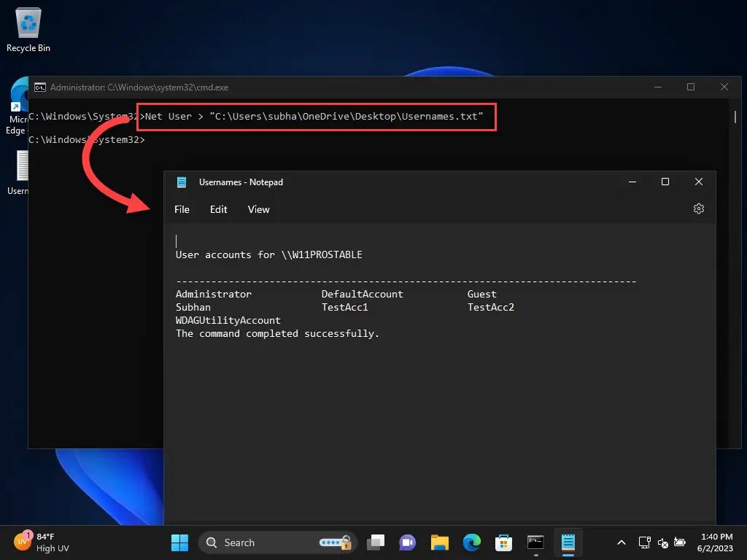Open the clock showing 1:40 PM
The image size is (747, 560).
click(715, 542)
